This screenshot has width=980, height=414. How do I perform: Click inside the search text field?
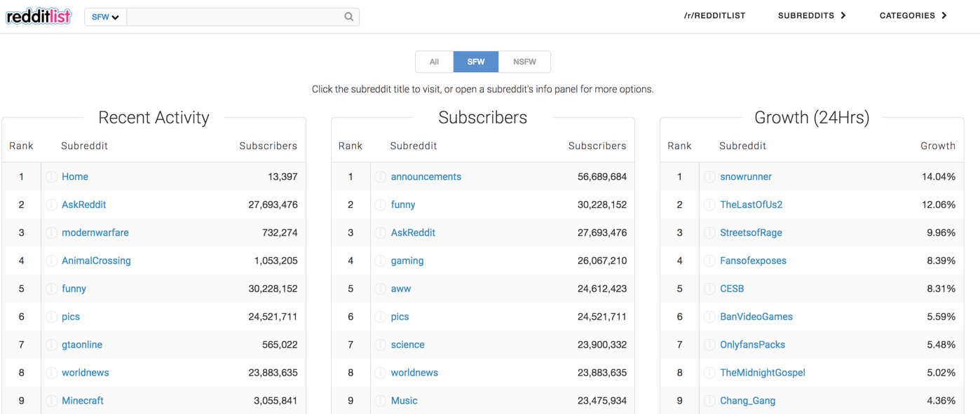(x=235, y=17)
